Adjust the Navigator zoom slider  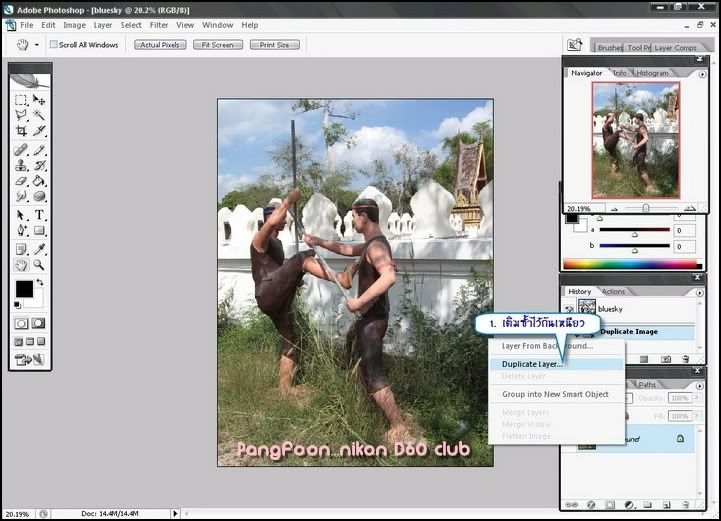tap(646, 208)
